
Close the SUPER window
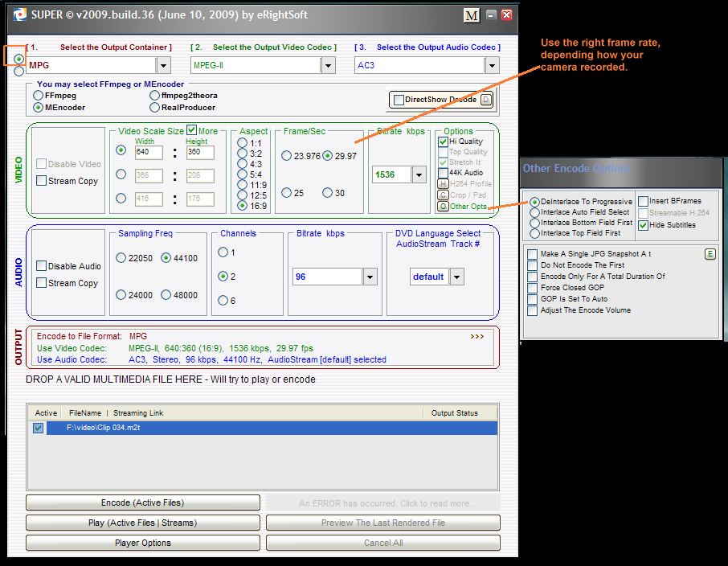point(506,14)
